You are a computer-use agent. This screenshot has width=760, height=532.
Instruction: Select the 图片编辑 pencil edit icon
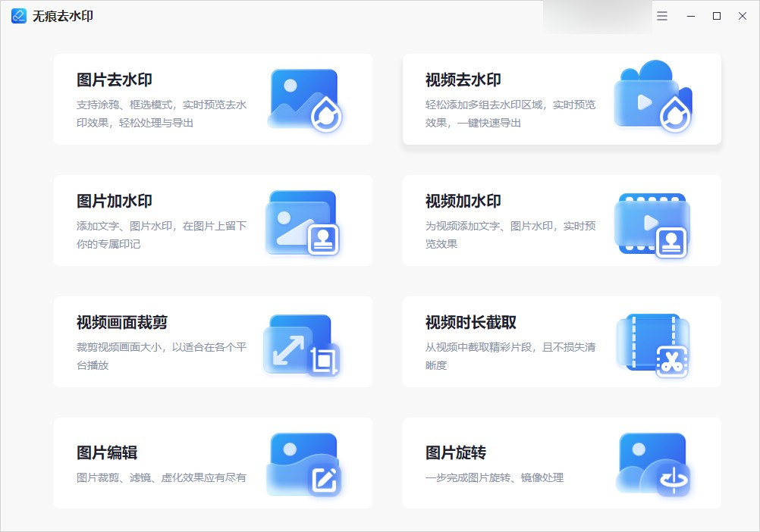pyautogui.click(x=303, y=463)
